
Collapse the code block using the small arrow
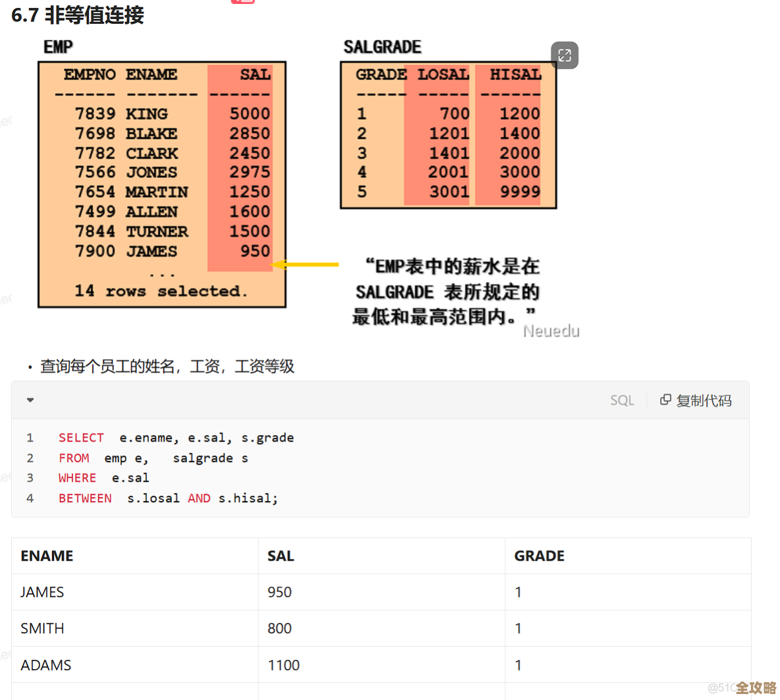coord(30,399)
